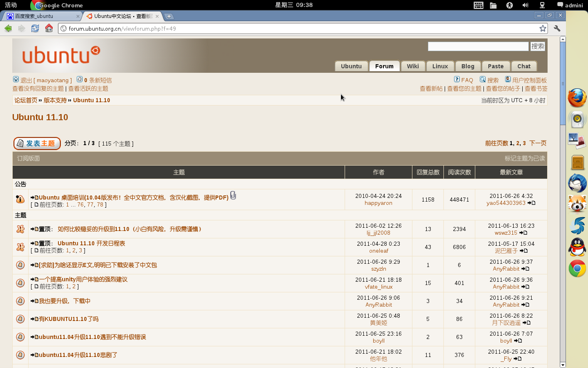The height and width of the screenshot is (368, 588).
Task: Open author happyaron's profile
Action: point(379,203)
